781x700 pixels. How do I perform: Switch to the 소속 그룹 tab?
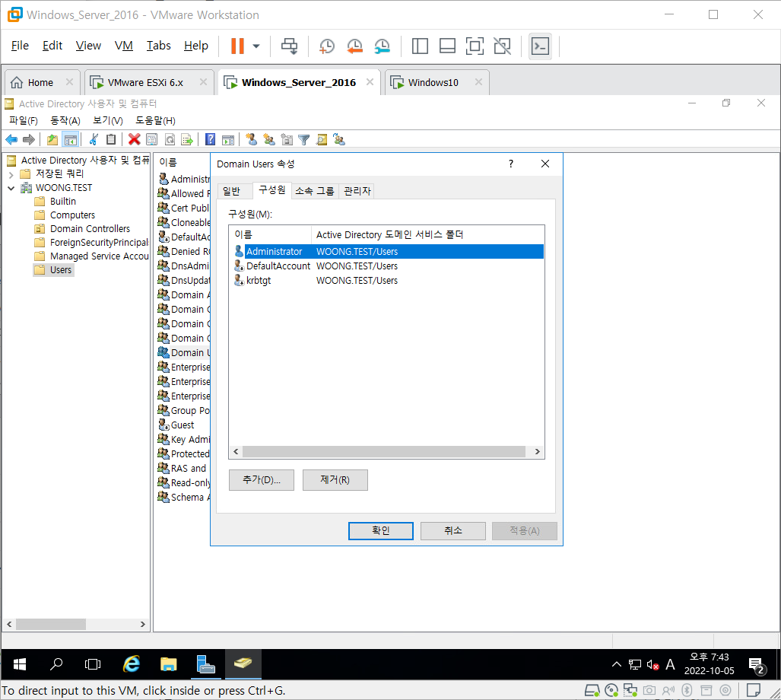pos(314,191)
